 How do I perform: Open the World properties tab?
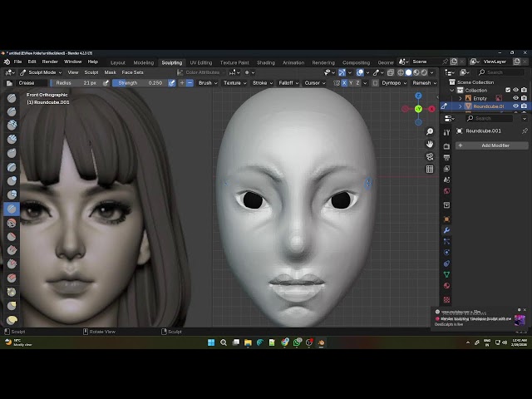pyautogui.click(x=446, y=191)
